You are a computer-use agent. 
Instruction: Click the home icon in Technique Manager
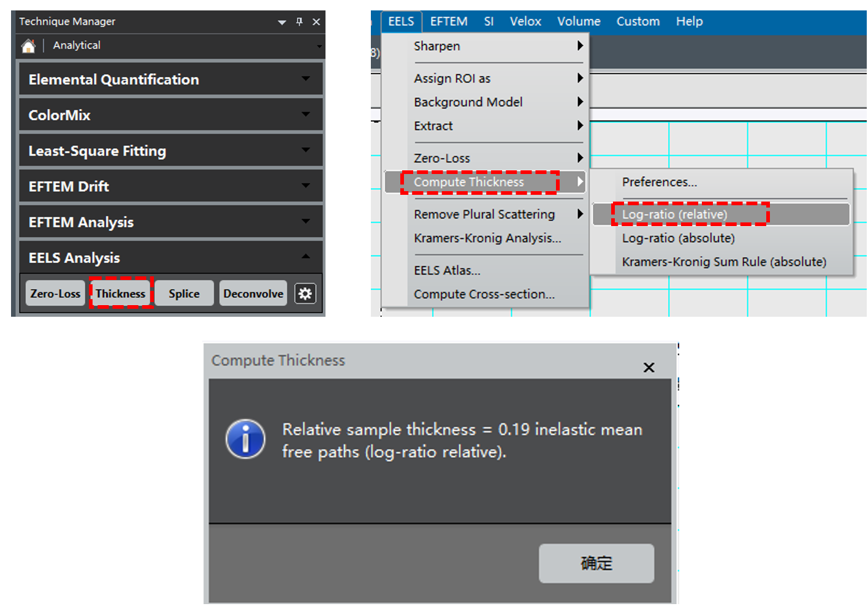(x=28, y=46)
